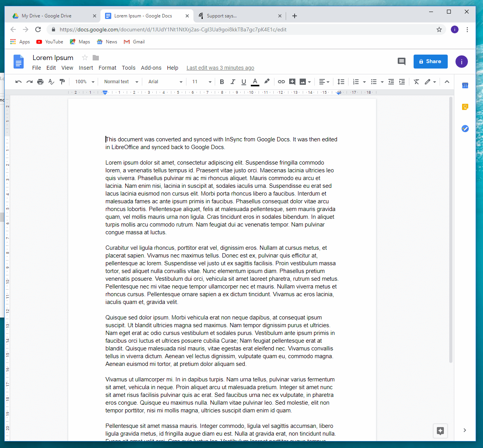The image size is (483, 448).
Task: Open the last edit history link
Action: click(x=220, y=68)
